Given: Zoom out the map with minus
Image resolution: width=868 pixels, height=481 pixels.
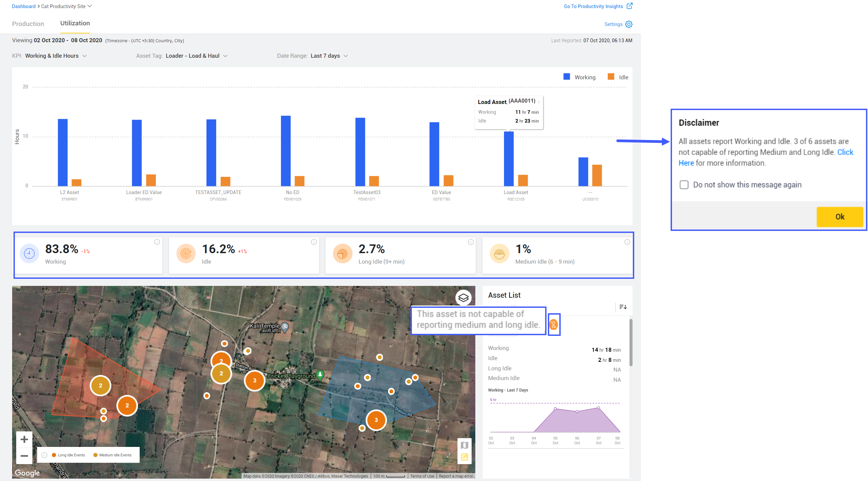Looking at the screenshot, I should 24,455.
